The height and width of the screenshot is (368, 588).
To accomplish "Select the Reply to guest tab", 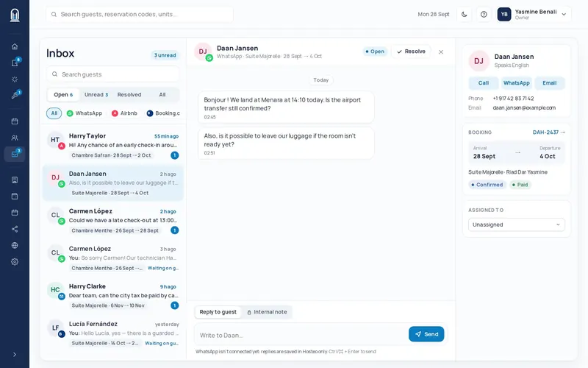I will point(218,312).
